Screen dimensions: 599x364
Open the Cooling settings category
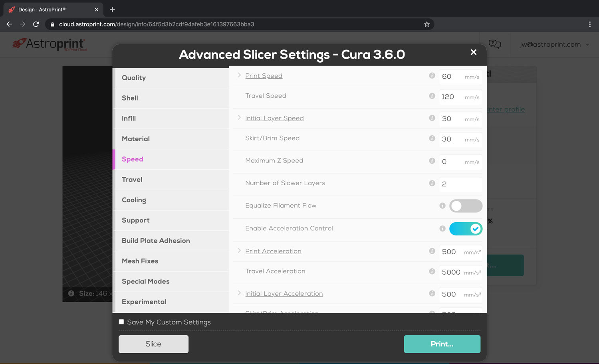pos(172,200)
